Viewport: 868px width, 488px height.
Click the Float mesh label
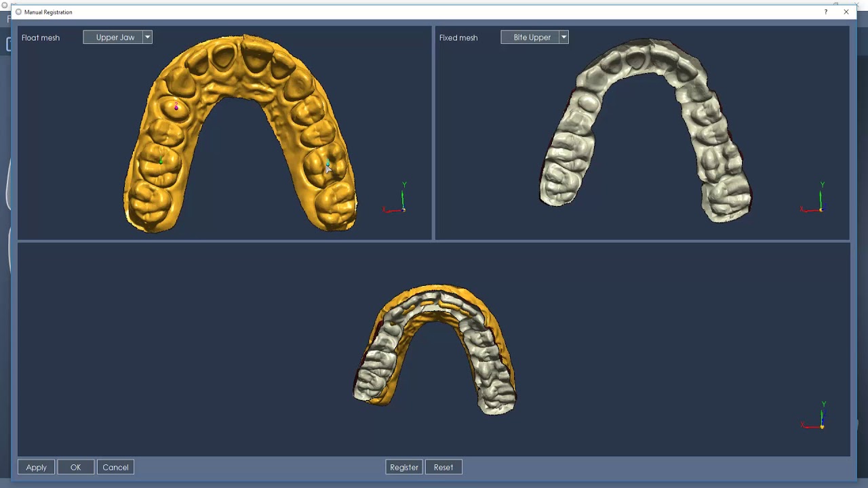tap(41, 37)
